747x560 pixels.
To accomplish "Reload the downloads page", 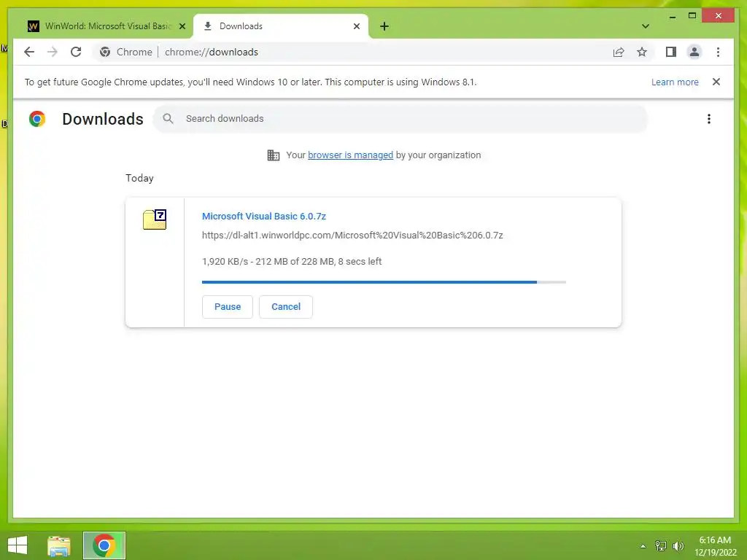I will coord(76,52).
